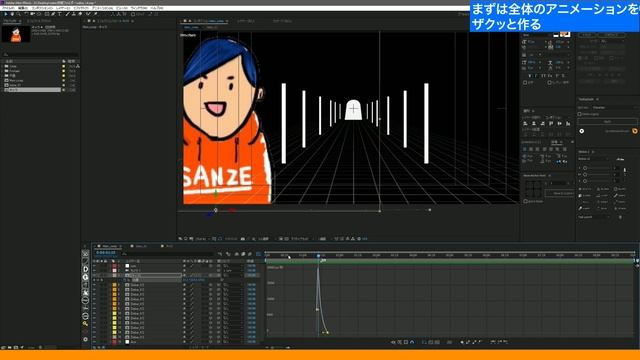640x360 pixels.
Task: Click the orange round plugin logo icon
Action: pos(634,131)
